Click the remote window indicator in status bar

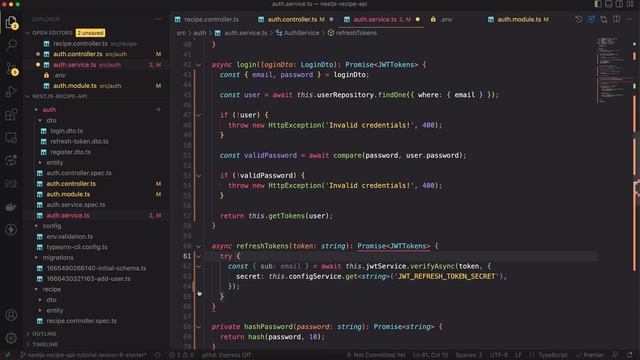pyautogui.click(x=8, y=355)
